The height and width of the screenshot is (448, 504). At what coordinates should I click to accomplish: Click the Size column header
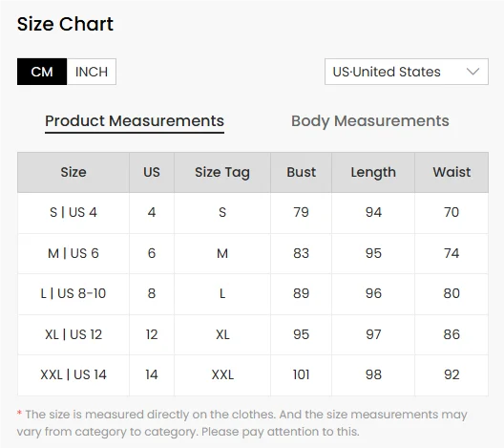tap(73, 172)
